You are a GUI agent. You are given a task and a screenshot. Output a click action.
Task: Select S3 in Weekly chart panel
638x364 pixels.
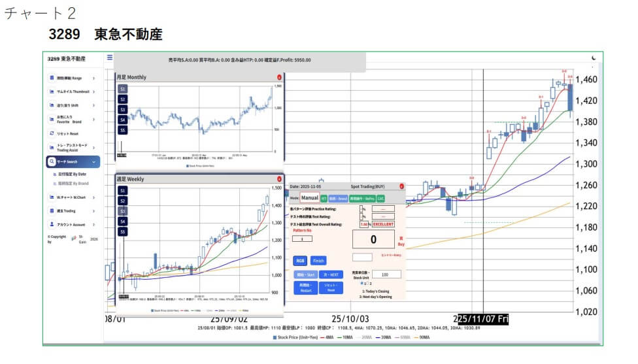[123, 211]
